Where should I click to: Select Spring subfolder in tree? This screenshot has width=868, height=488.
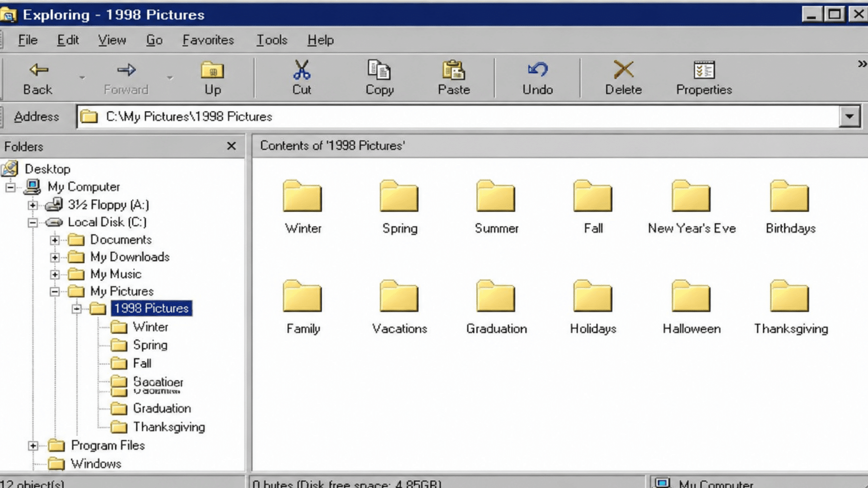click(150, 345)
